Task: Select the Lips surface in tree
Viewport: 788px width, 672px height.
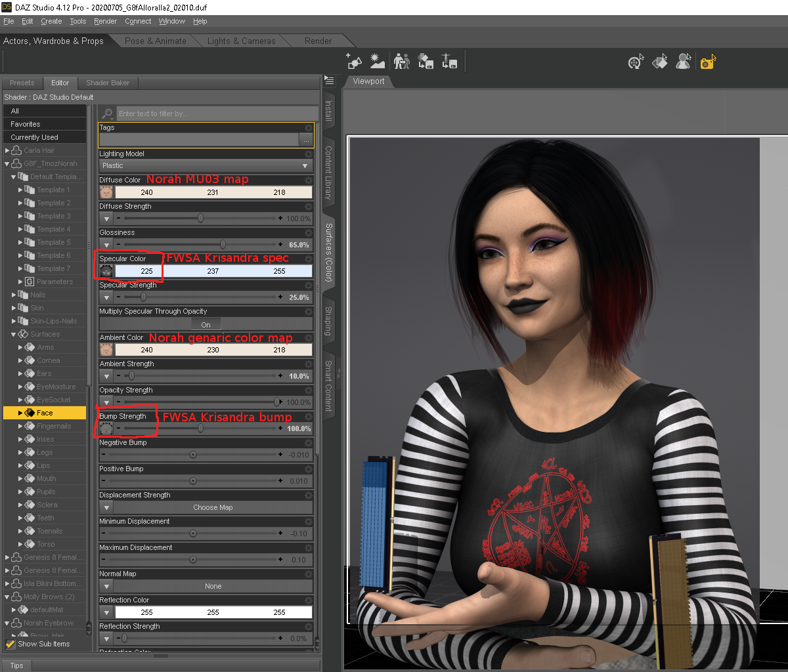Action: (x=43, y=465)
